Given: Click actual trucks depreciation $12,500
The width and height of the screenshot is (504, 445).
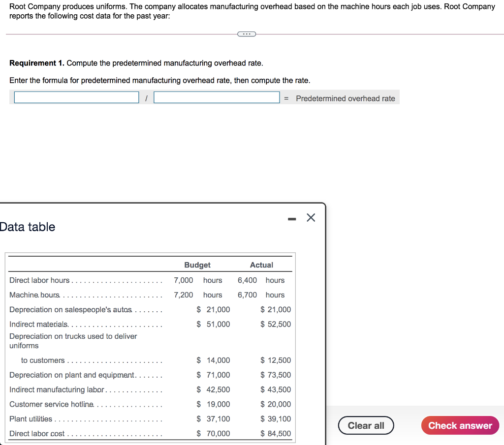Looking at the screenshot, I should pyautogui.click(x=276, y=360).
